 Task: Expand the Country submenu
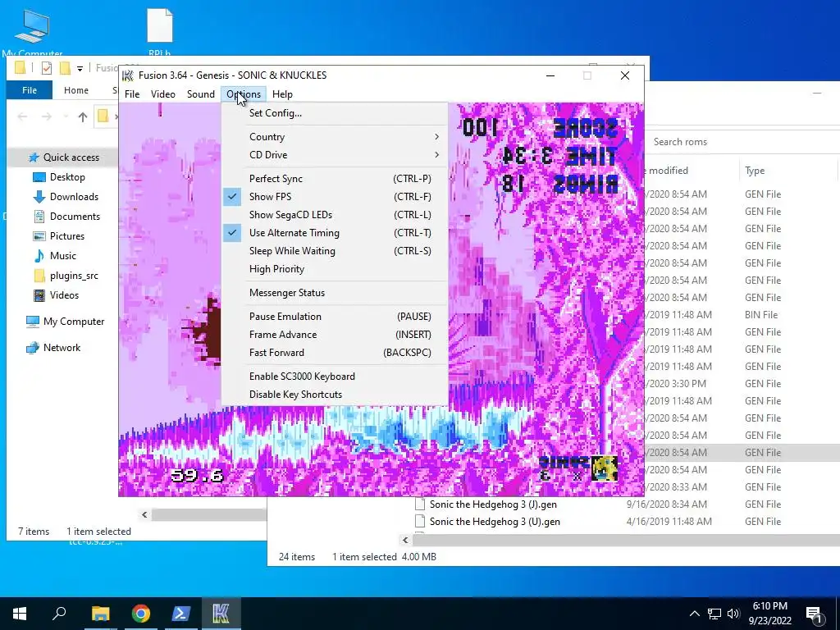pyautogui.click(x=335, y=137)
